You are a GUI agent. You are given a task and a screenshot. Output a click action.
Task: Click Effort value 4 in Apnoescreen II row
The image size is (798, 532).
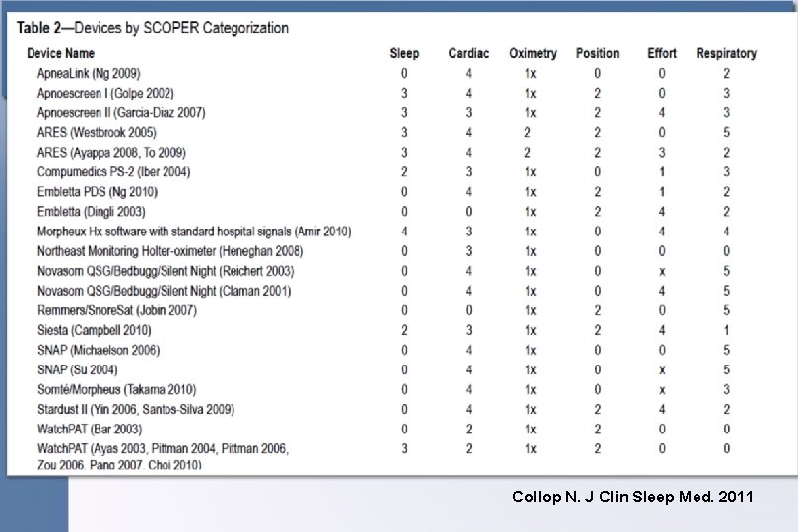[x=662, y=113]
